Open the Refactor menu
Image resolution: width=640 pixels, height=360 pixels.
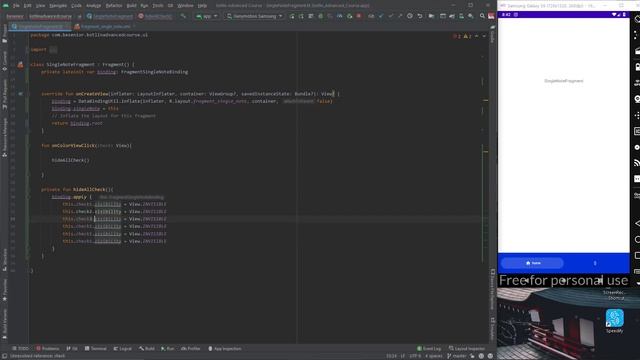(114, 6)
